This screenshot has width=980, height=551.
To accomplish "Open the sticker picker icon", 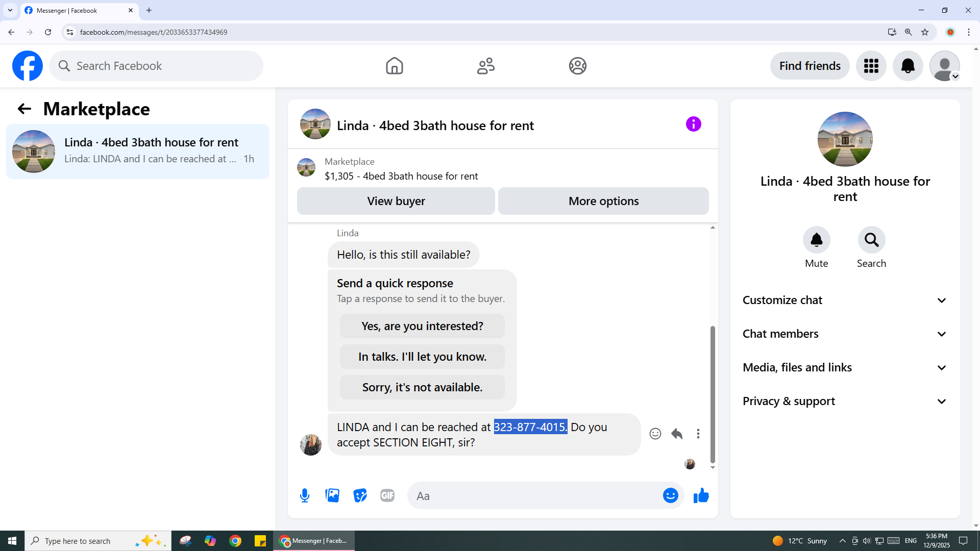I will pyautogui.click(x=360, y=495).
